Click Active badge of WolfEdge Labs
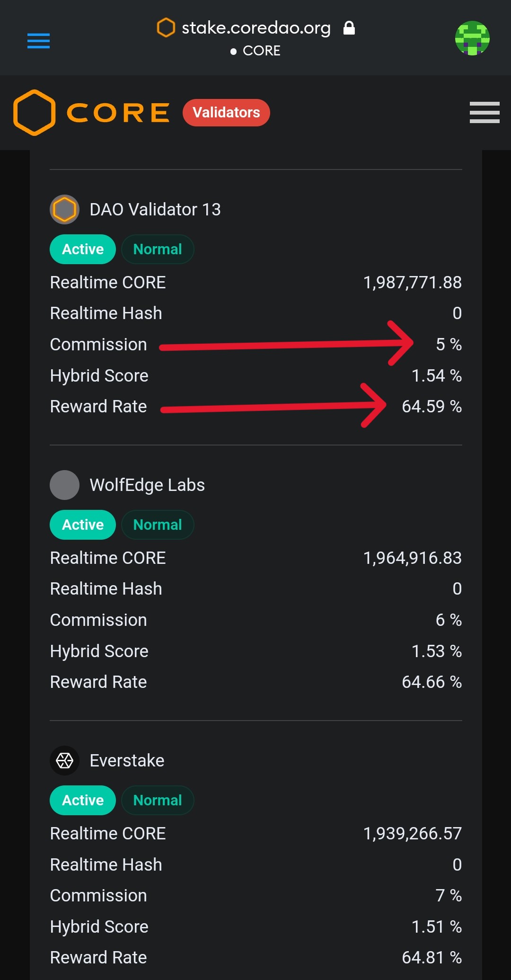 pos(83,525)
